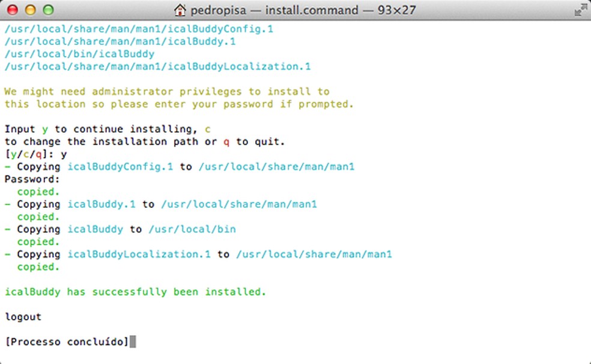Click the last 'copied.' line before success message
591x364 pixels.
coord(38,267)
